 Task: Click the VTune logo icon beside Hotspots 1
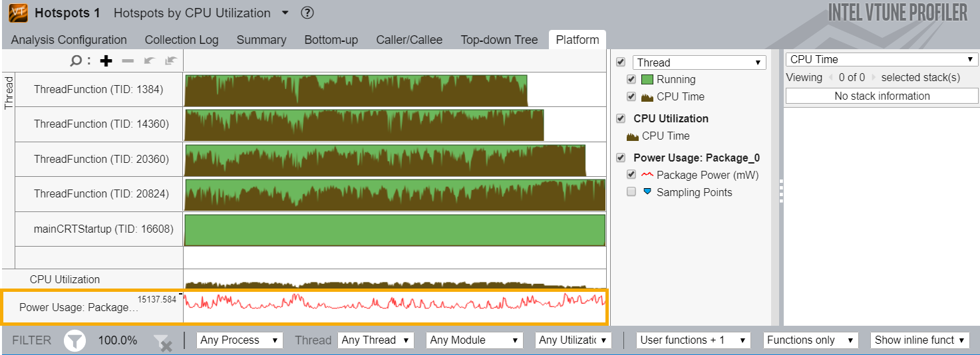tap(19, 13)
